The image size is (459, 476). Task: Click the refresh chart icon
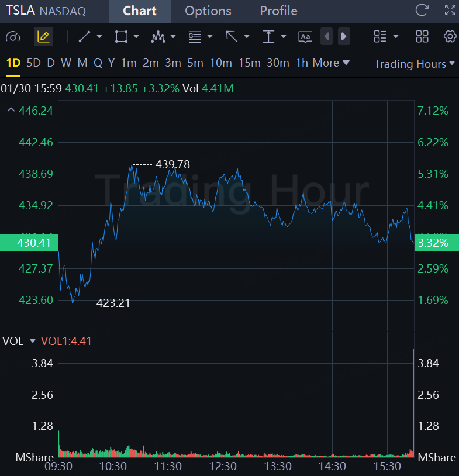point(422,10)
